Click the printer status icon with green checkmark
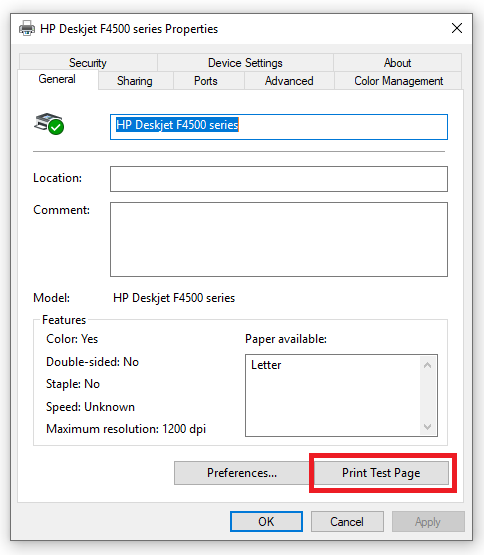The width and height of the screenshot is (484, 555). pyautogui.click(x=49, y=124)
